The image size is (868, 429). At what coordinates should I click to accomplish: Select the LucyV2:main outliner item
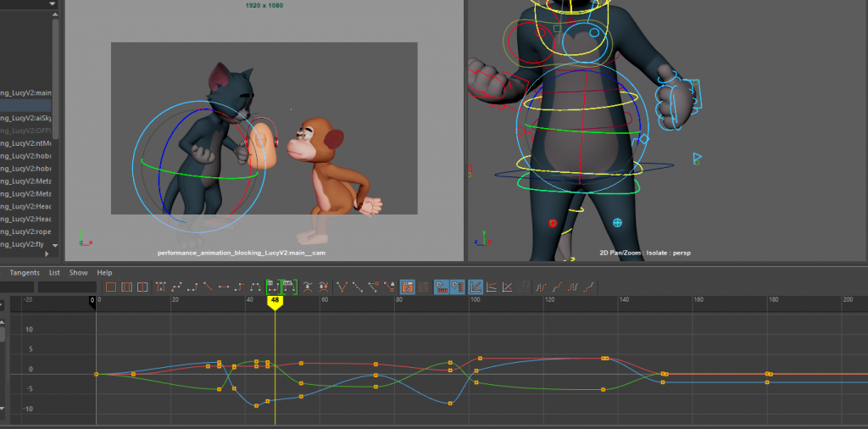click(x=25, y=93)
